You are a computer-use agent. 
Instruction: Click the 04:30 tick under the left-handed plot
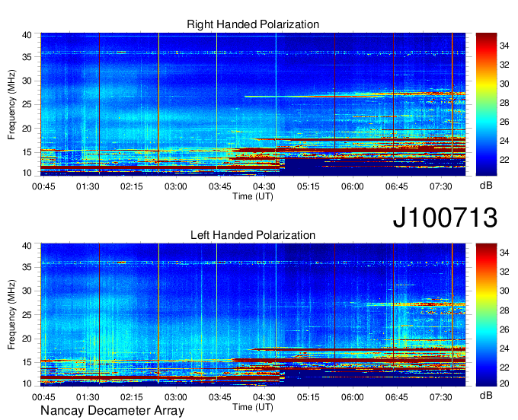click(264, 397)
